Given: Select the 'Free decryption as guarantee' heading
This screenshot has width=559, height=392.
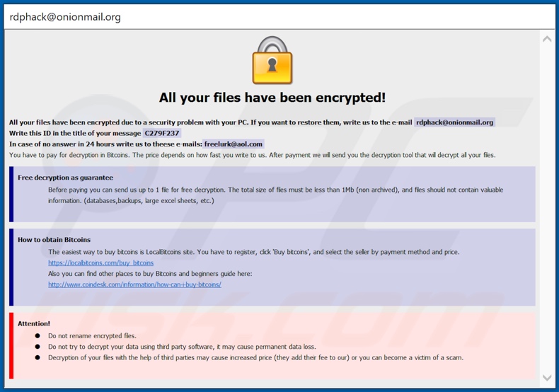Looking at the screenshot, I should (65, 178).
